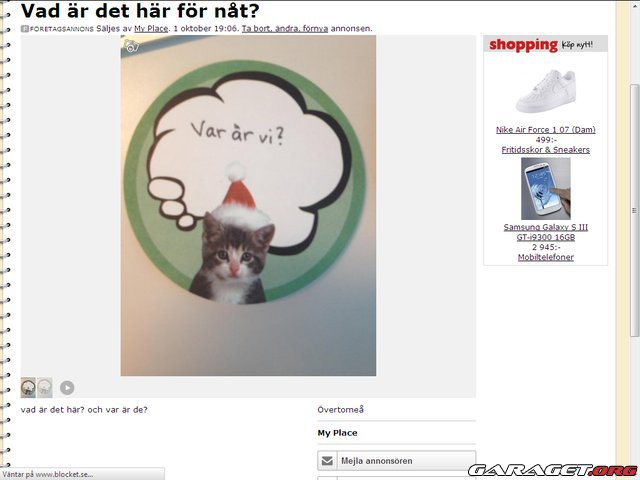The image size is (640, 480).
Task: Click the large cat with Santa hat image
Action: tap(248, 206)
